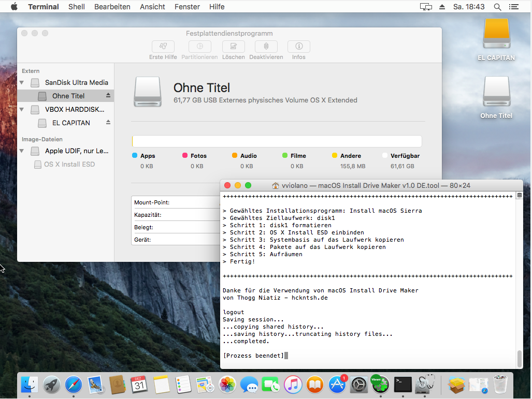
Task: Click the large Ohne Titel disk icon
Action: click(x=147, y=92)
